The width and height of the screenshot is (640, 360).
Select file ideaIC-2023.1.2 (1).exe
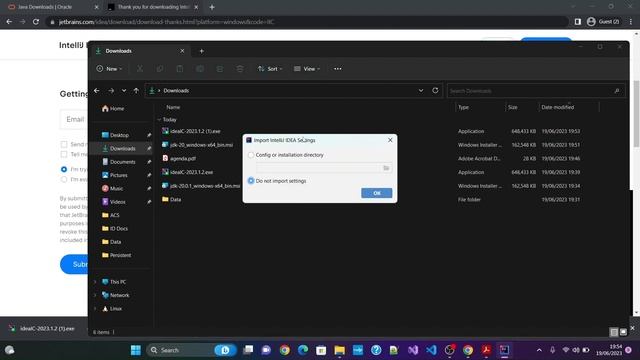(191, 131)
